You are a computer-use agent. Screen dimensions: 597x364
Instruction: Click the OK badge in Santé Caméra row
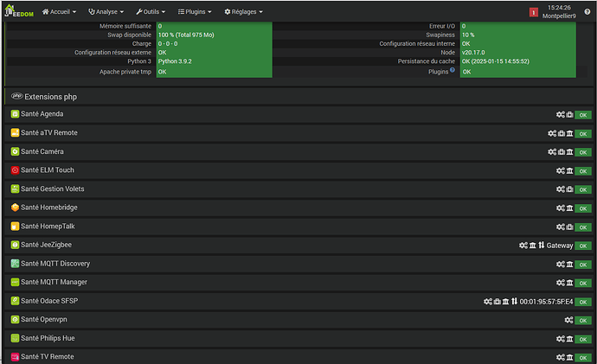click(x=583, y=152)
